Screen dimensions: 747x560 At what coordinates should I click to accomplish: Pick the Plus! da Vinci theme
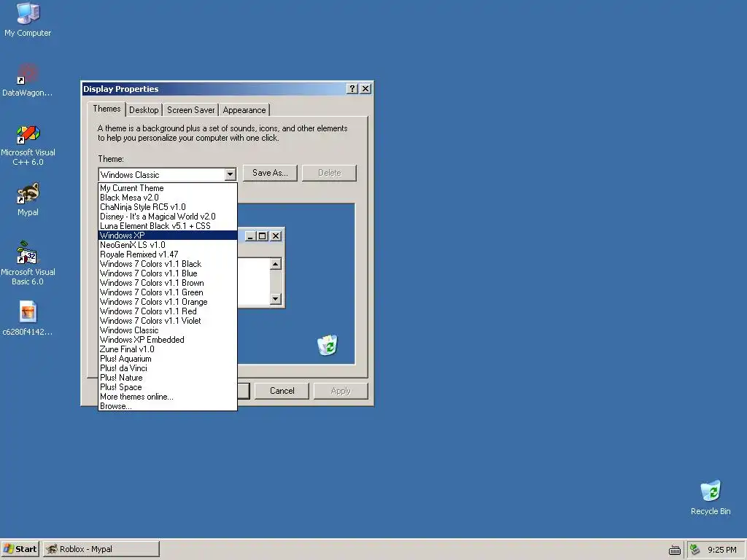(x=168, y=368)
